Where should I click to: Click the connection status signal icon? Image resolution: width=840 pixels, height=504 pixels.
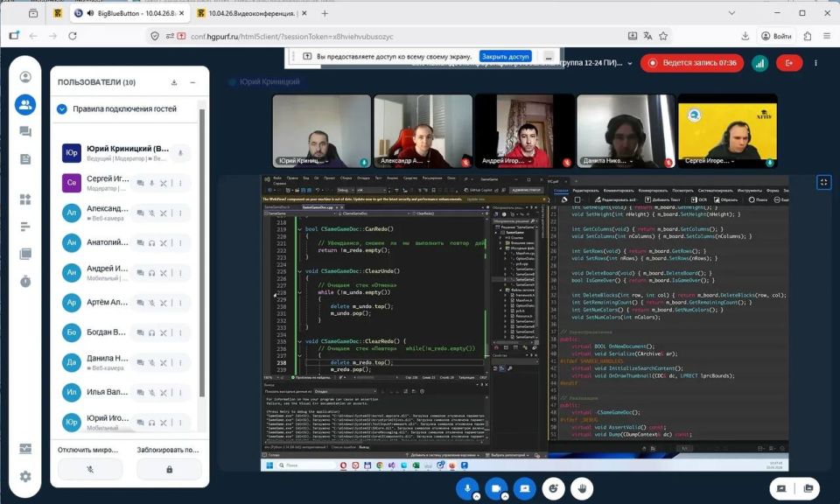tap(760, 63)
